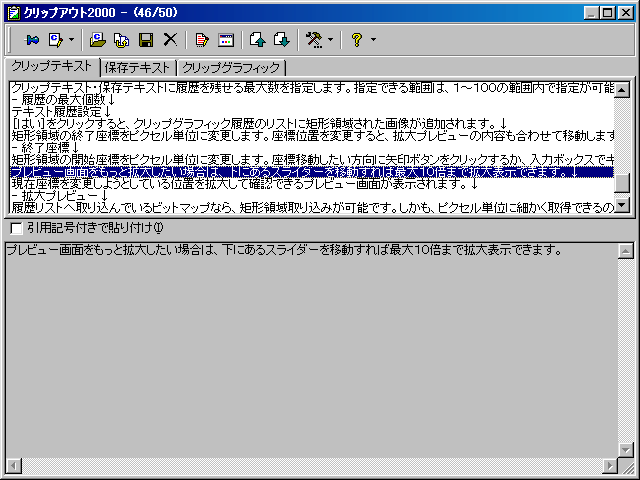Image resolution: width=640 pixels, height=480 pixels.
Task: Click the open folder icon
Action: point(98,40)
